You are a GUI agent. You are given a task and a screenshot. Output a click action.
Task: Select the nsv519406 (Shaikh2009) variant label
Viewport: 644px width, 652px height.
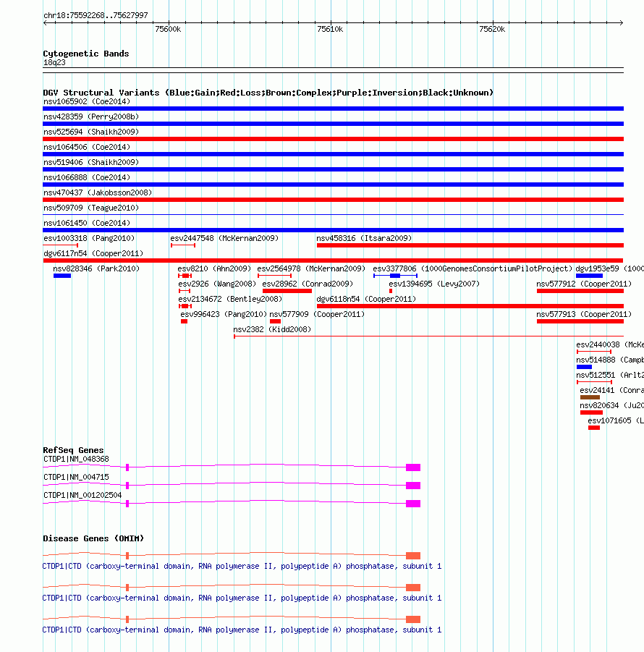[91, 162]
